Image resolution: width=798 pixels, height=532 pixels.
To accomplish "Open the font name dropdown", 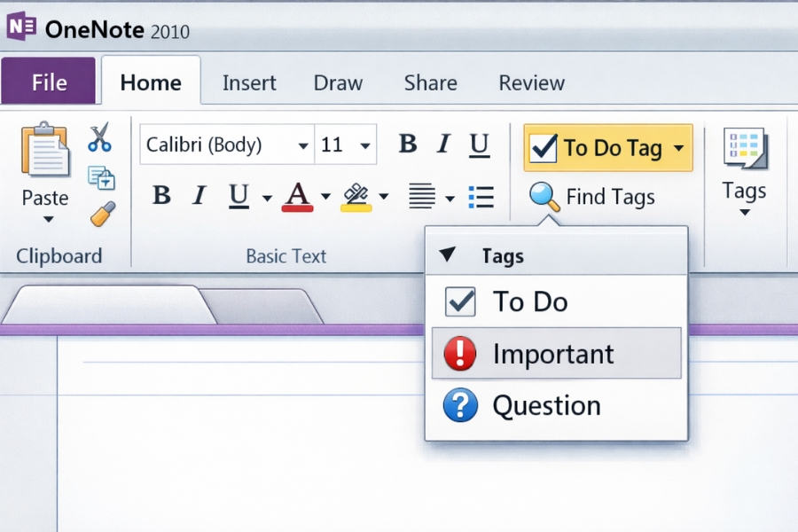I will [303, 145].
